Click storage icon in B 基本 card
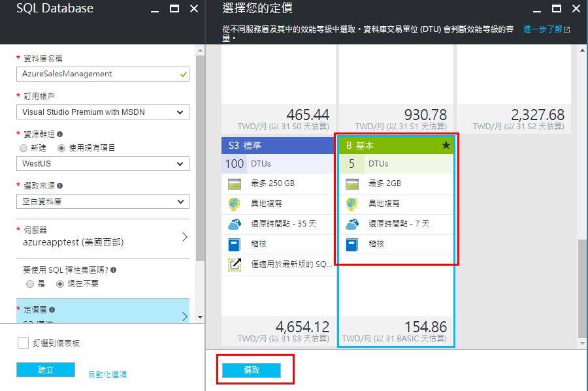Screen dimensions: 588x391 coord(352,184)
